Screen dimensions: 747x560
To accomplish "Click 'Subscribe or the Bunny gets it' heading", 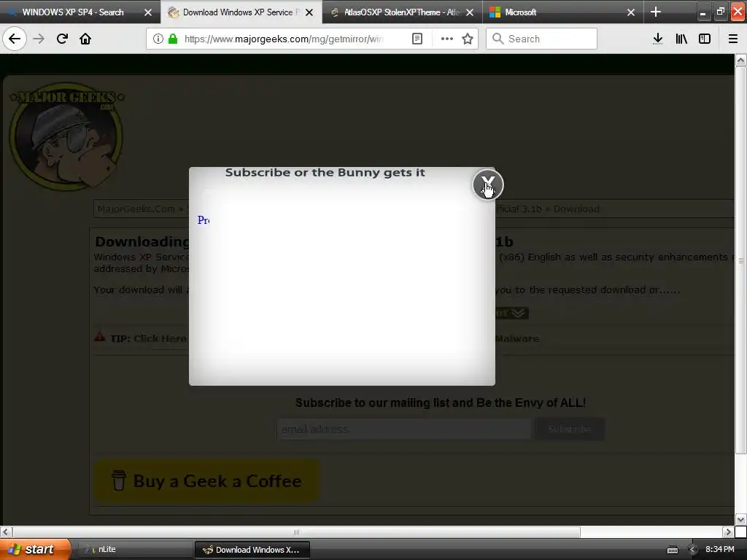I will (325, 172).
